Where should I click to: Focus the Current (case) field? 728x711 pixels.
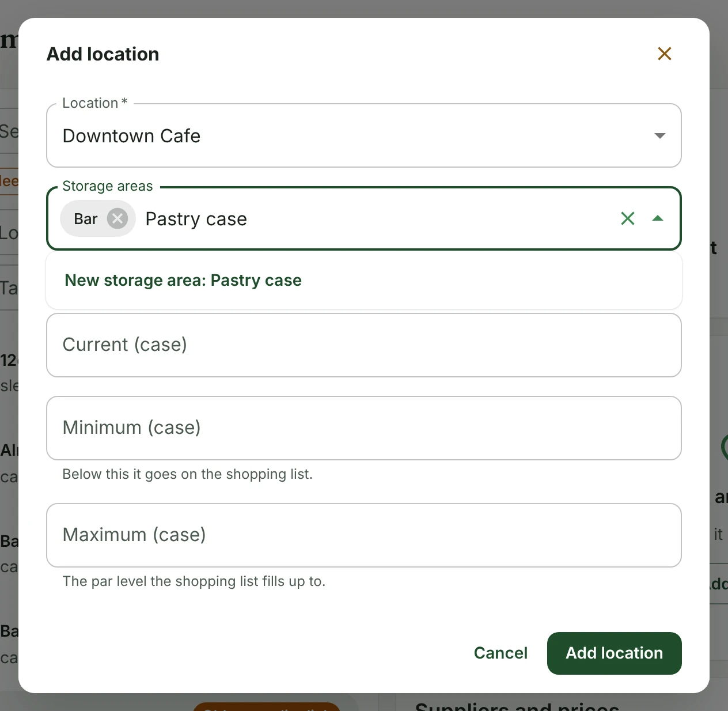364,345
